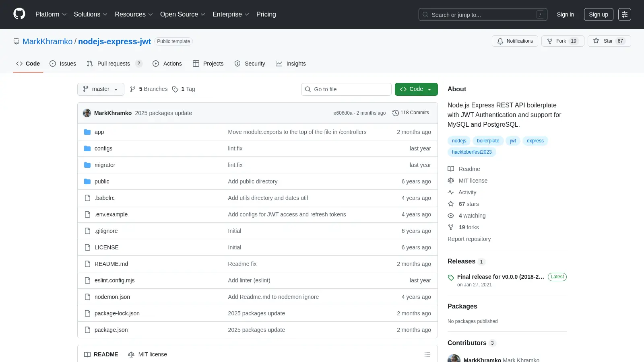Open the configs folder icon
The image size is (644, 362).
coord(87,148)
